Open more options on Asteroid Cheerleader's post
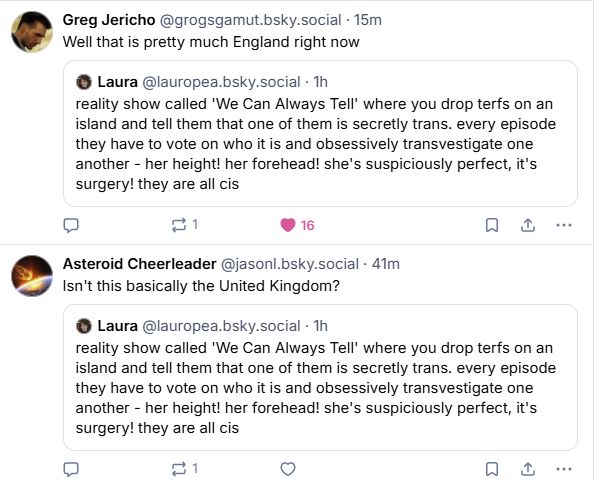606x481 pixels. (564, 468)
